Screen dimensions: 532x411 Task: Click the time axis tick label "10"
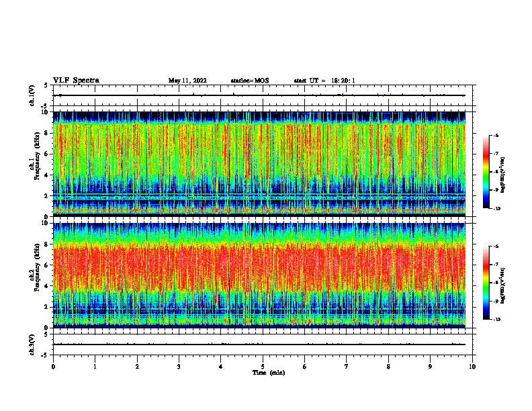pos(472,367)
